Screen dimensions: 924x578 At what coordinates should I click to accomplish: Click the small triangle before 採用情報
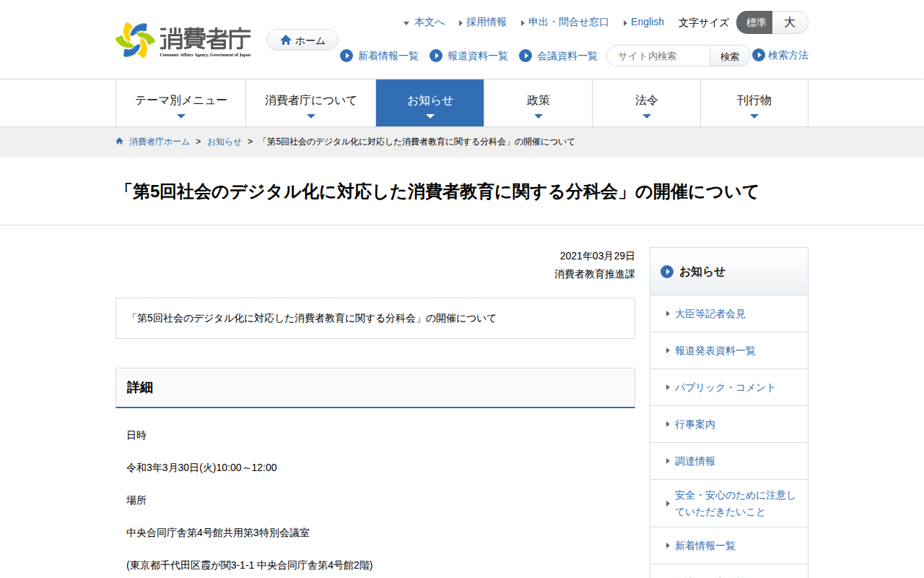461,23
